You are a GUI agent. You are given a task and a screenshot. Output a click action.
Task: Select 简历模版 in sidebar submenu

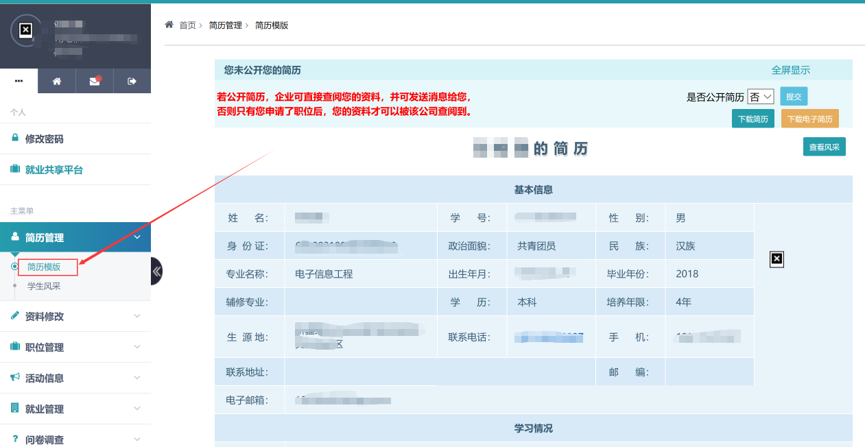(44, 267)
